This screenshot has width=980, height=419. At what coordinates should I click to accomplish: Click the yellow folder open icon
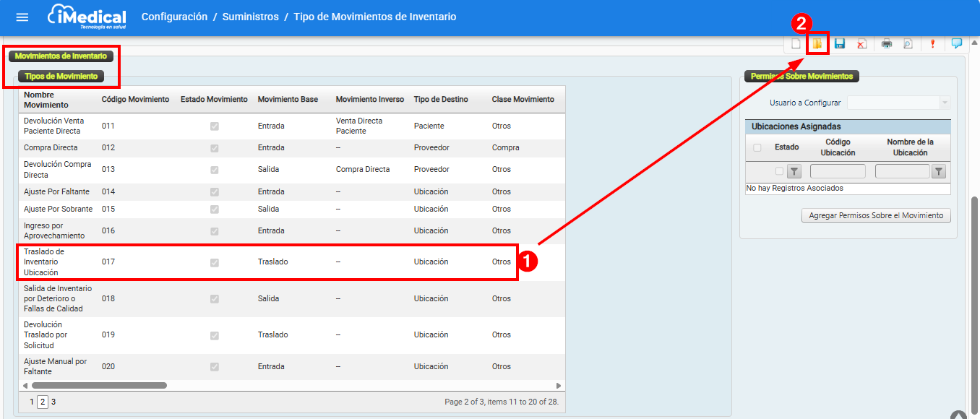(817, 44)
